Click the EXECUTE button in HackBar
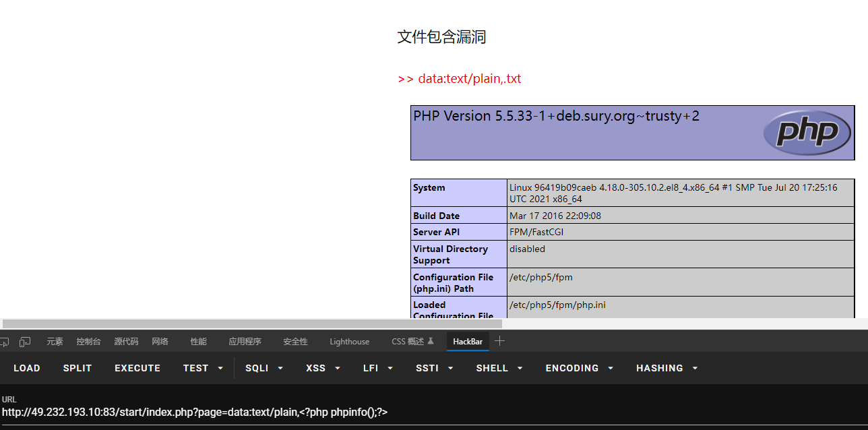Image resolution: width=868 pixels, height=430 pixels. (137, 368)
